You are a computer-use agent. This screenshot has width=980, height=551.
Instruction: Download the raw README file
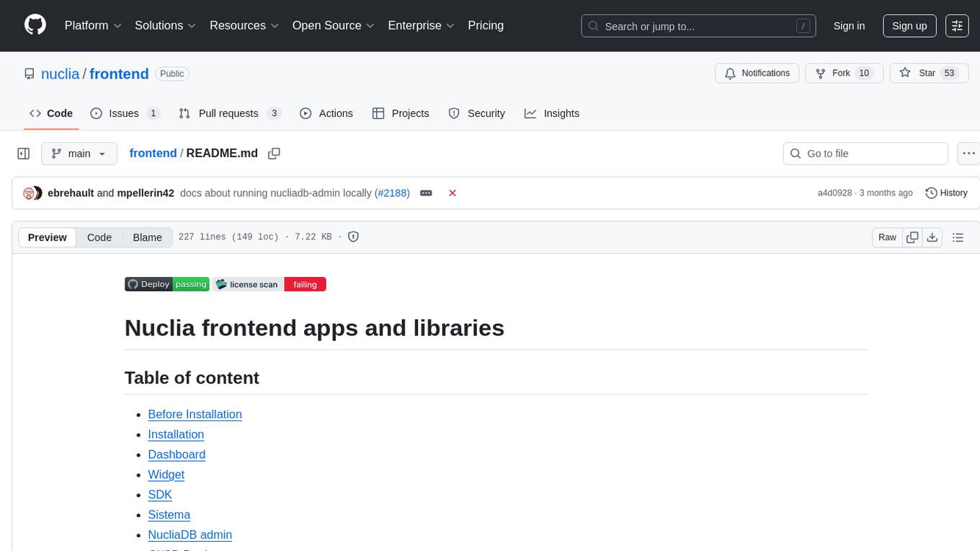click(x=932, y=237)
